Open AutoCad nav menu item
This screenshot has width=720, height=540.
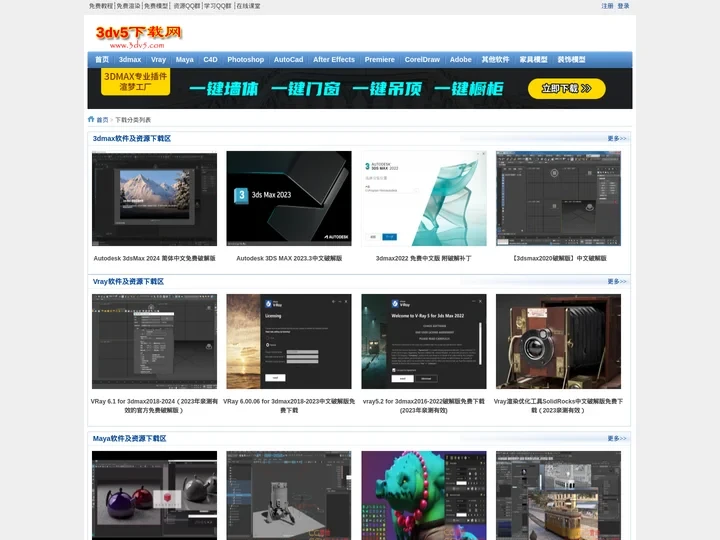tap(288, 60)
